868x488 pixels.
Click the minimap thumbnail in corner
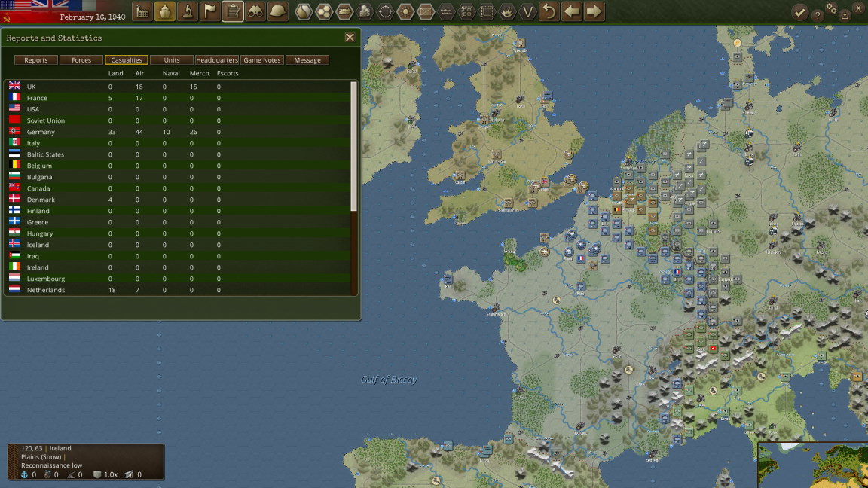(813, 465)
